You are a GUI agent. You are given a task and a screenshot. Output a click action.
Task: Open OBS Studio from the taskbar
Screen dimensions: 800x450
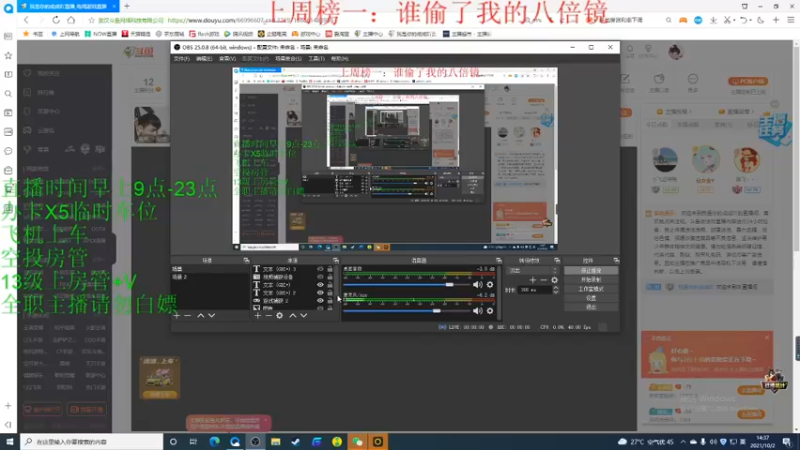pos(255,442)
